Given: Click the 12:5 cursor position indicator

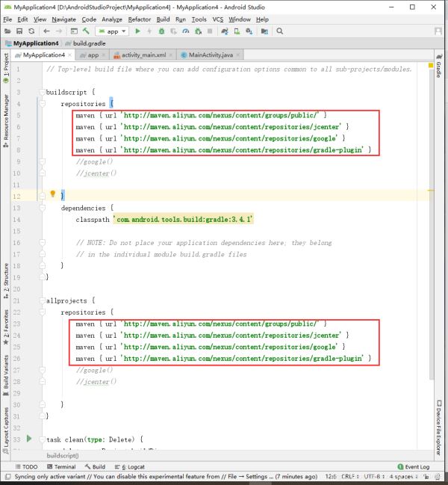Looking at the screenshot, I should 330,477.
